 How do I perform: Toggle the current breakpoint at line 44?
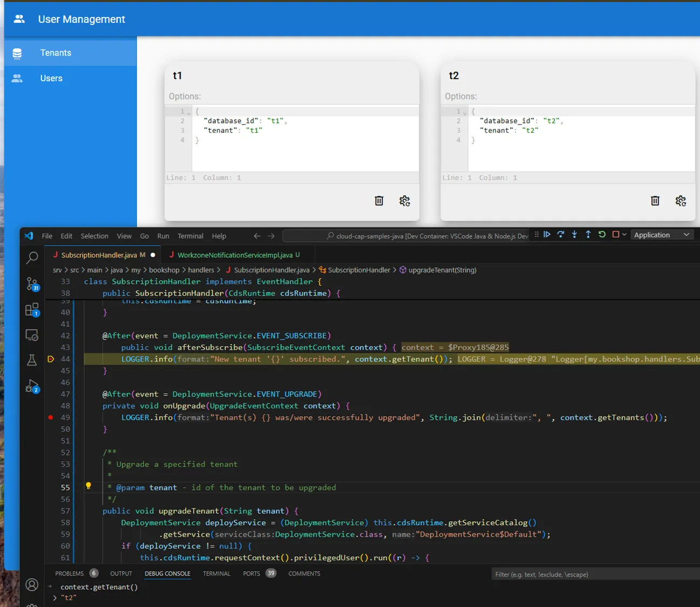(x=51, y=359)
